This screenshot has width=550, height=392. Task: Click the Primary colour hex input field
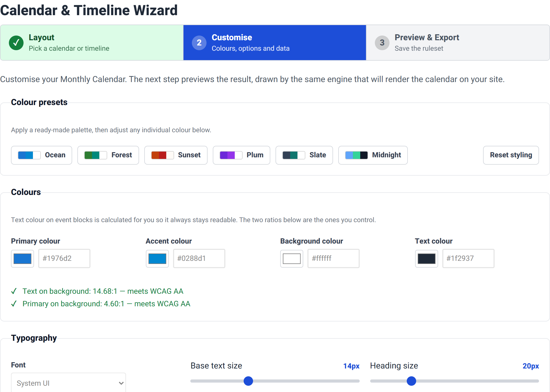(x=64, y=258)
